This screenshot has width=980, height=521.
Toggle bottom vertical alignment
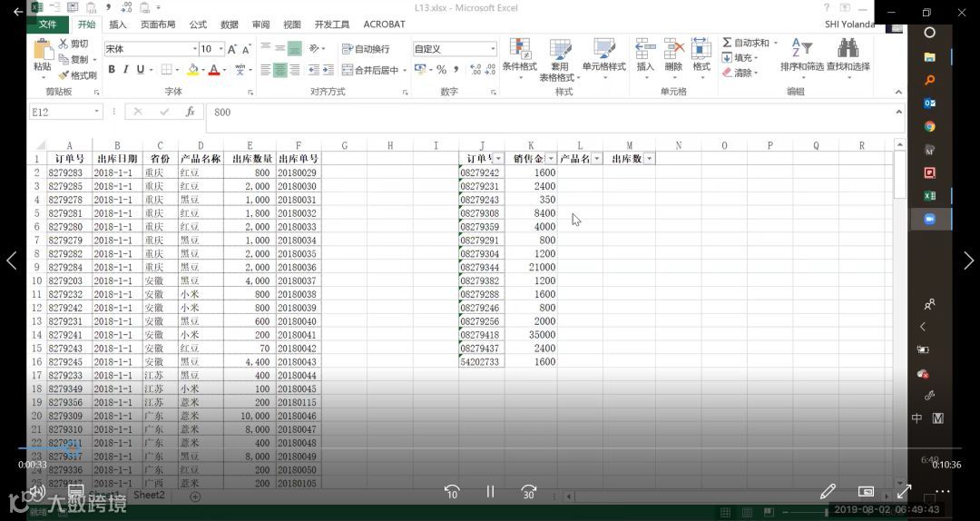point(294,48)
